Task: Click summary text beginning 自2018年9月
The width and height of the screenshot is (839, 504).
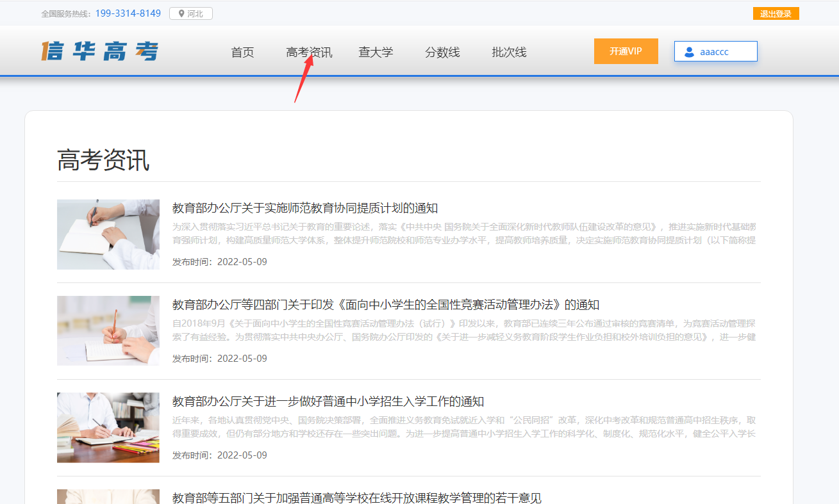Action: click(464, 330)
